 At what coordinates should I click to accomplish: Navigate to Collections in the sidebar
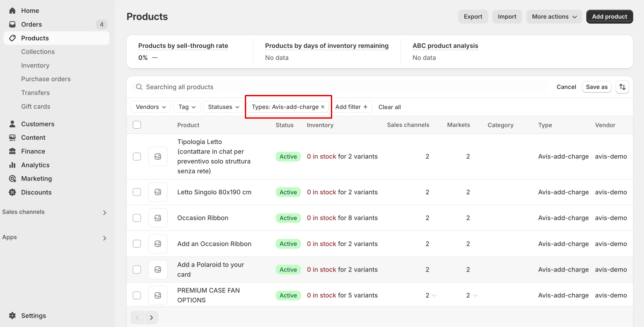click(x=38, y=52)
